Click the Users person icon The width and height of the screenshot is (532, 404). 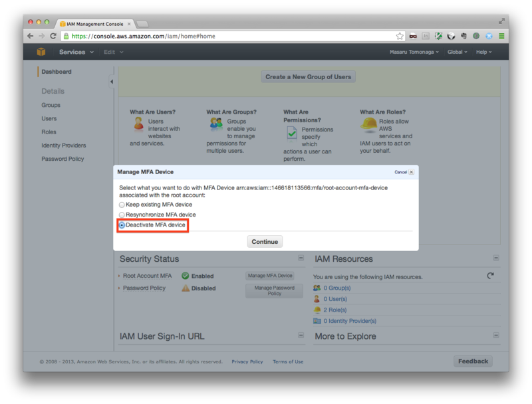(x=138, y=124)
